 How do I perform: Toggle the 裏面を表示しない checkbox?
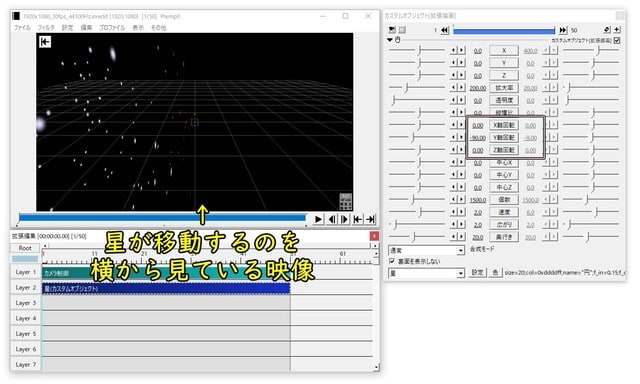[x=392, y=261]
